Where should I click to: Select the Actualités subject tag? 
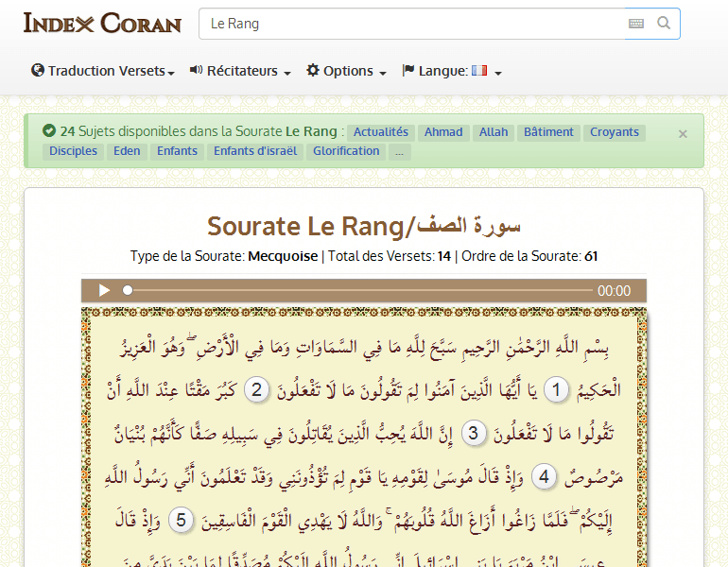click(x=380, y=132)
